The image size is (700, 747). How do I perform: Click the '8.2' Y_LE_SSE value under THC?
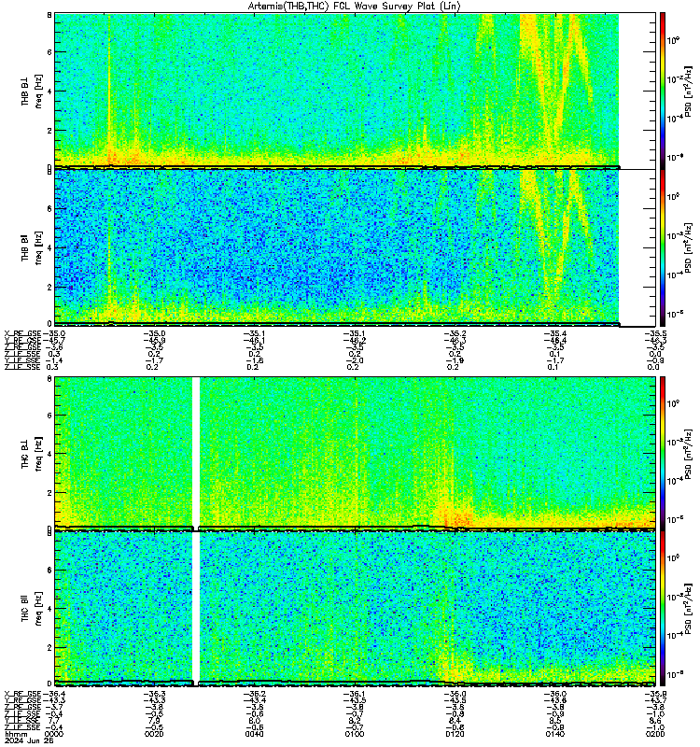tap(355, 721)
